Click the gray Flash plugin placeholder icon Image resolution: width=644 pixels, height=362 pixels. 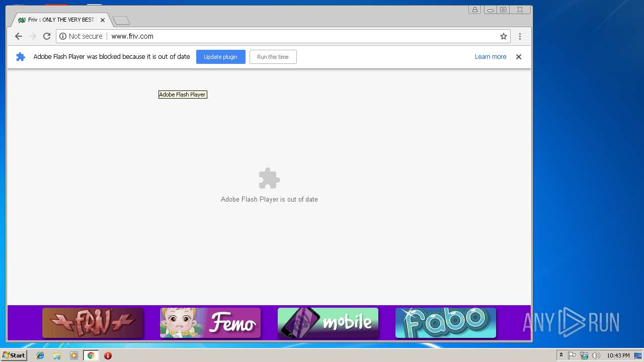tap(269, 178)
